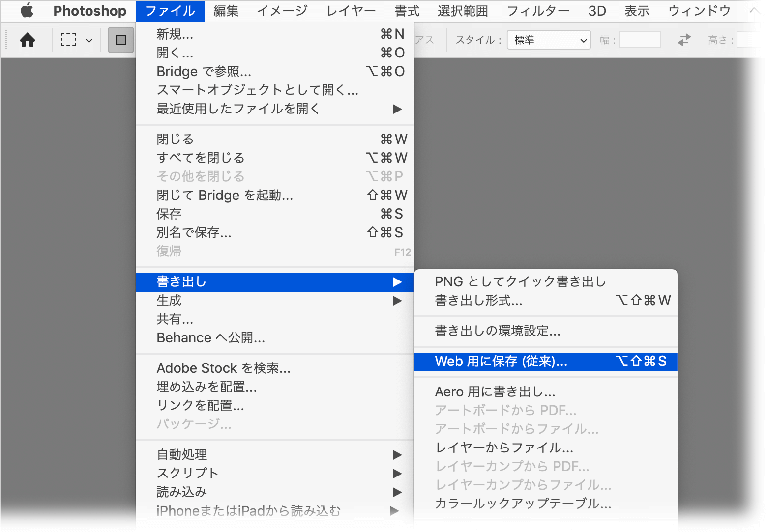Choose 共有... menu item
The height and width of the screenshot is (532, 767).
pyautogui.click(x=275, y=319)
